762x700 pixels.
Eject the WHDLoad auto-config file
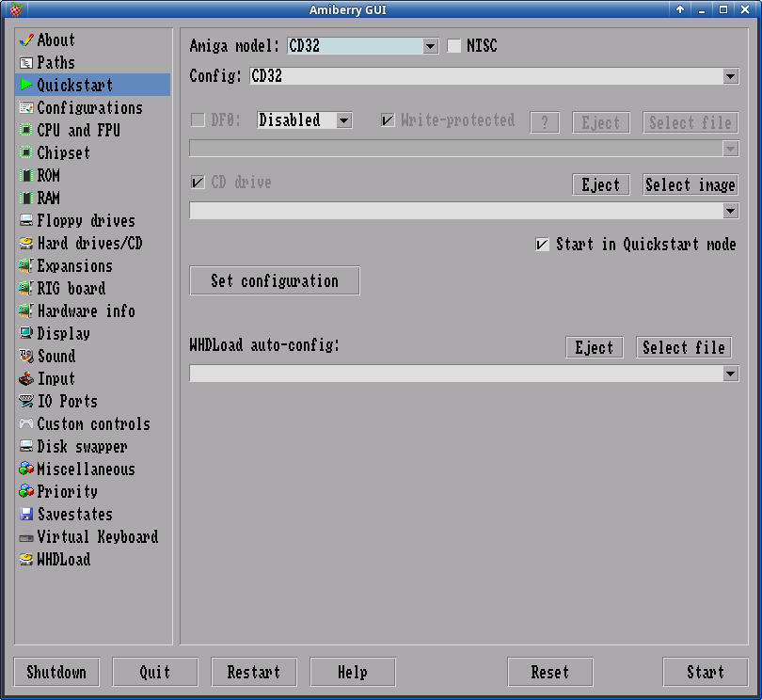tap(595, 347)
